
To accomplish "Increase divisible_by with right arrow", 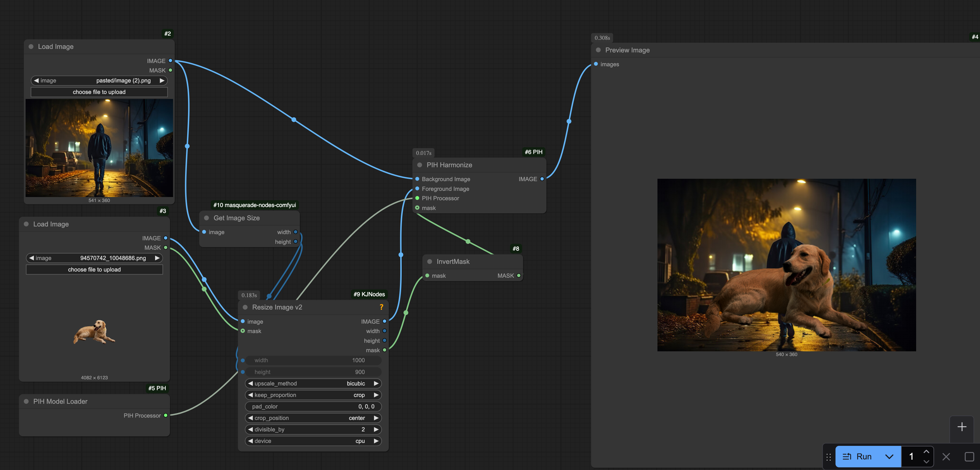I will [x=376, y=429].
